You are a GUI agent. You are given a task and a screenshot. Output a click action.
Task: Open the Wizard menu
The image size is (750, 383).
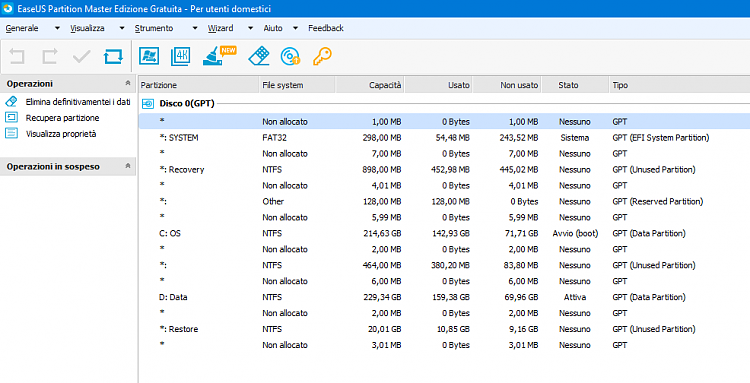221,28
